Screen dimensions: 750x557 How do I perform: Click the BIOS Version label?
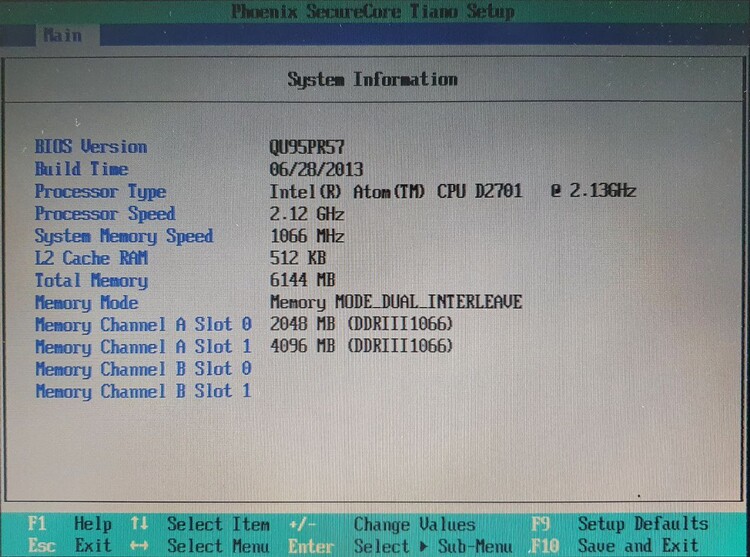[91, 146]
